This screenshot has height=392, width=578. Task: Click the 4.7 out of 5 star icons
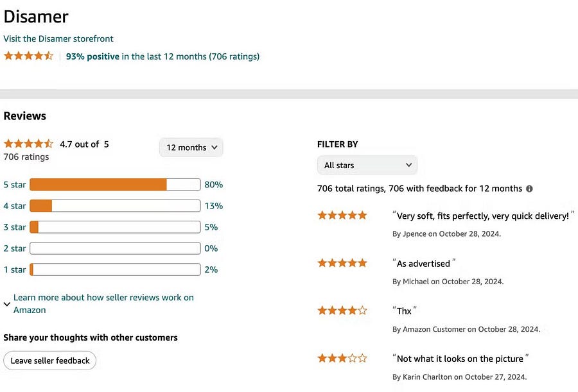click(x=28, y=144)
